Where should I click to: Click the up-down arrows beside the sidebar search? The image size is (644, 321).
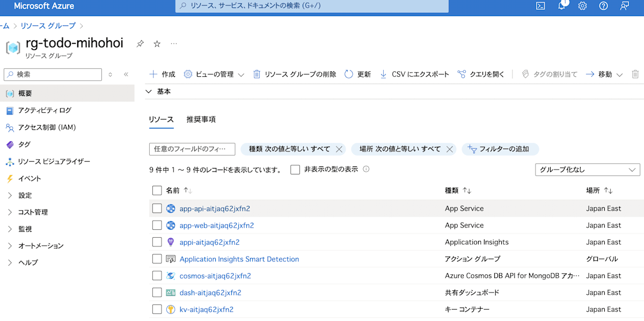[x=110, y=75]
